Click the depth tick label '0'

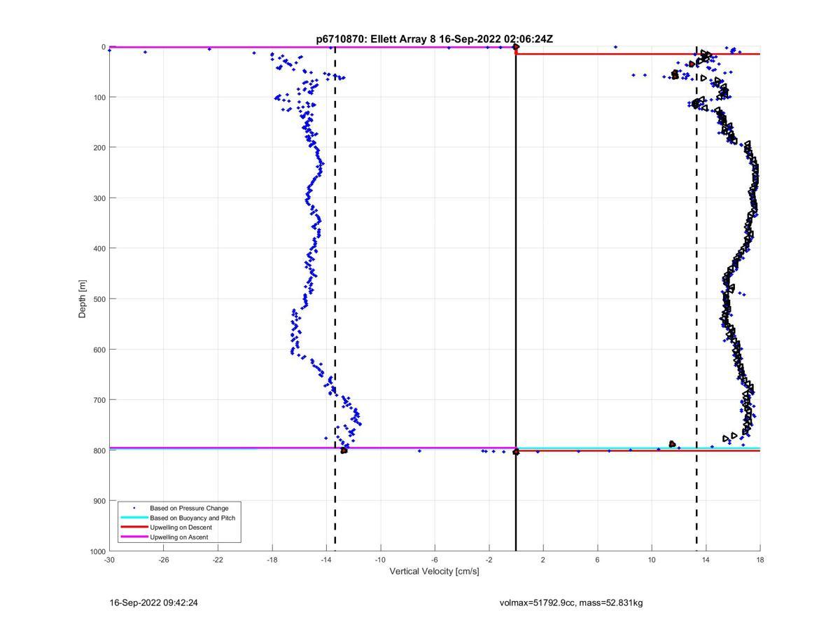104,47
